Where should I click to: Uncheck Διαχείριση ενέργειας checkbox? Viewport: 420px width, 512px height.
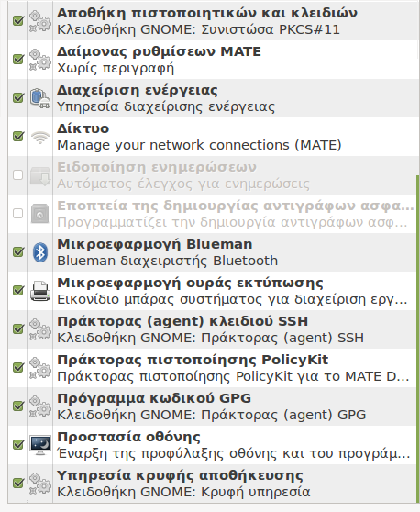[x=18, y=97]
